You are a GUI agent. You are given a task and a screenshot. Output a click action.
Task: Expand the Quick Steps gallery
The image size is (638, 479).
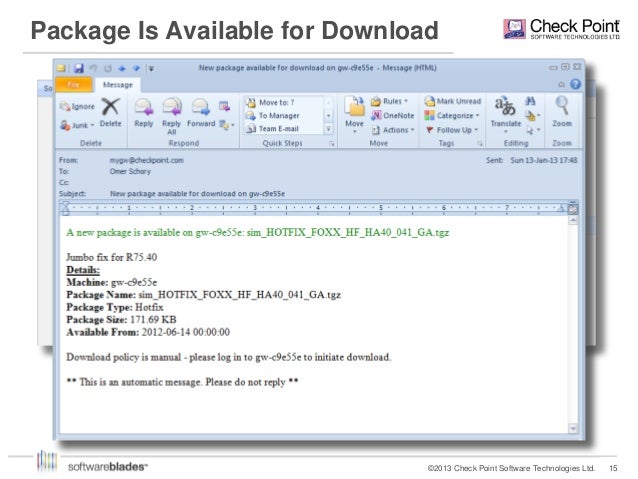(x=328, y=129)
